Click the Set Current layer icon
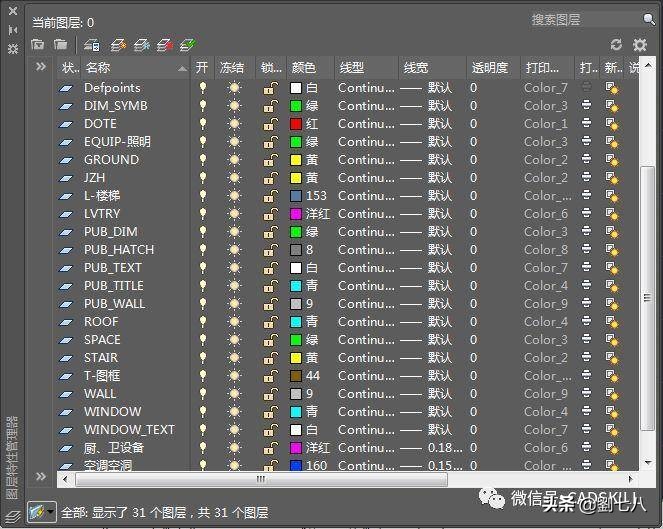663x529 pixels. (x=187, y=44)
